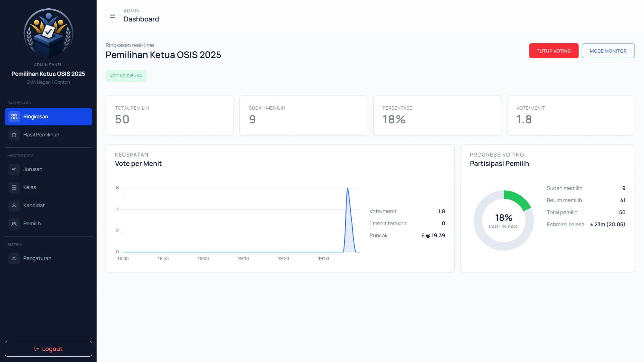This screenshot has height=362, width=644.
Task: Switch to Mode Monitor
Action: (x=608, y=51)
